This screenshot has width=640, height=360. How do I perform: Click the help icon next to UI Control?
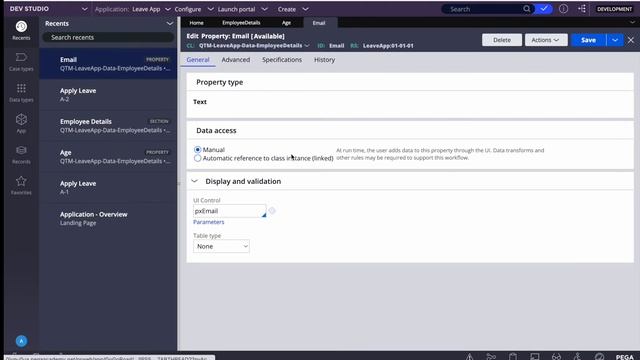click(x=272, y=211)
